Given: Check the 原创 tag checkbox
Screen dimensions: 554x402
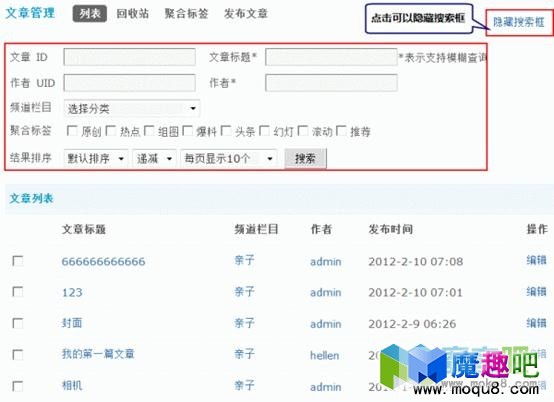Looking at the screenshot, I should click(72, 131).
